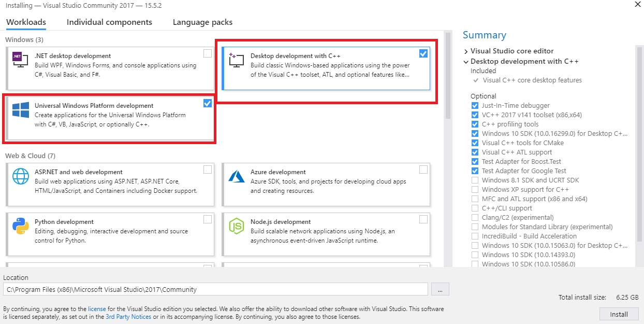Enable Windows XP support for C++
644x324 pixels.
[x=475, y=189]
